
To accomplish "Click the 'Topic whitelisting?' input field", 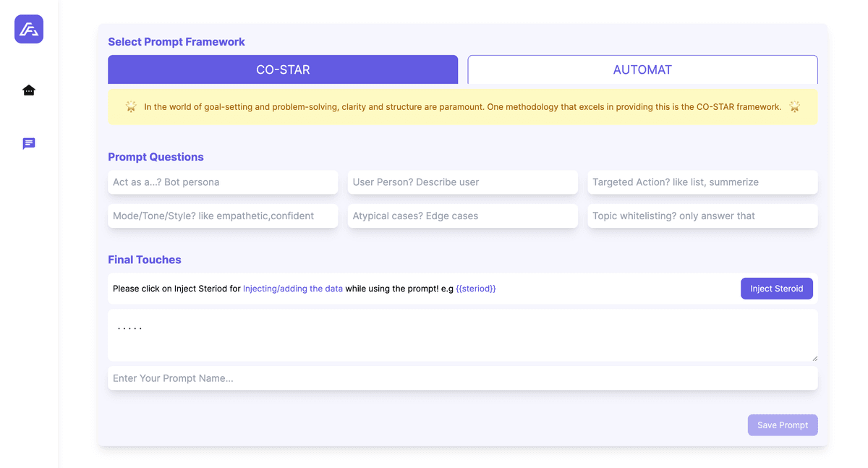I will coord(702,216).
